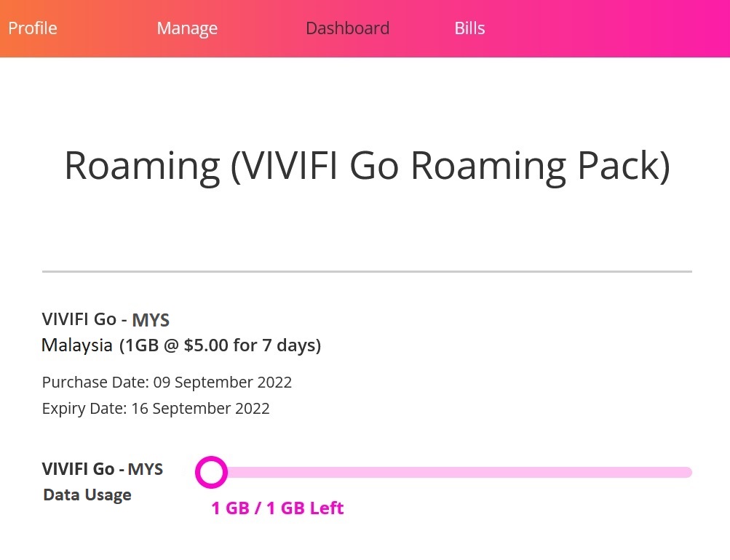730x560 pixels.
Task: Click the Data Usage label
Action: pyautogui.click(x=87, y=495)
